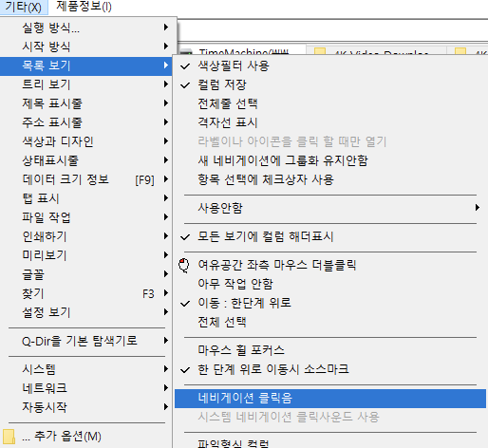
Task: Expand the 주소 표시줄 submenu
Action: pos(86,122)
